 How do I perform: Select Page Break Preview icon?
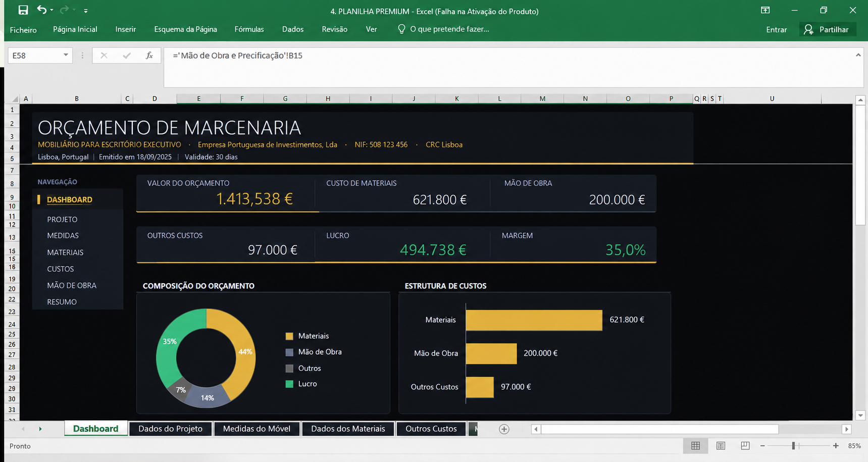[745, 446]
